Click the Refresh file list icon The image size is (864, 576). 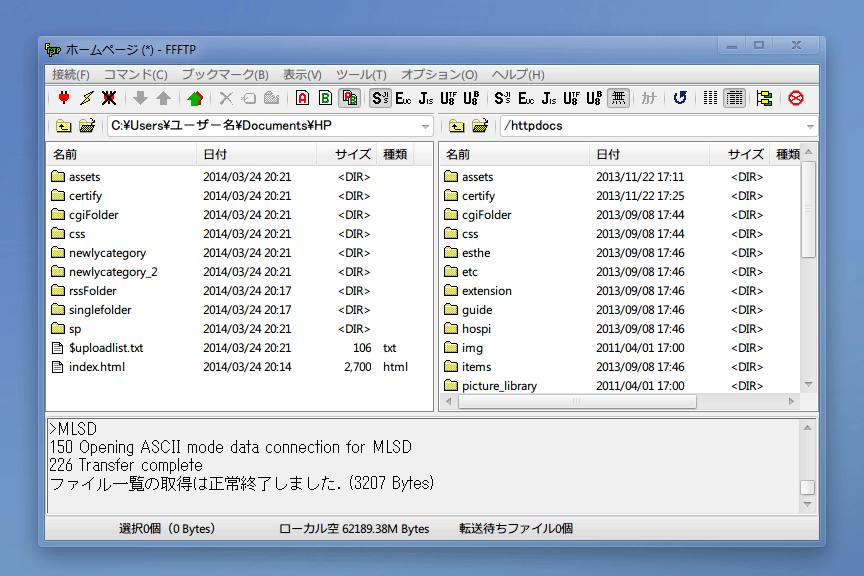coord(680,98)
